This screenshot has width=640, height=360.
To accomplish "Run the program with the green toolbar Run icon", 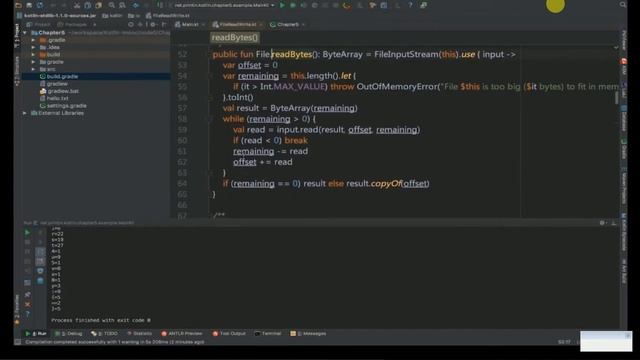I will point(282,5).
